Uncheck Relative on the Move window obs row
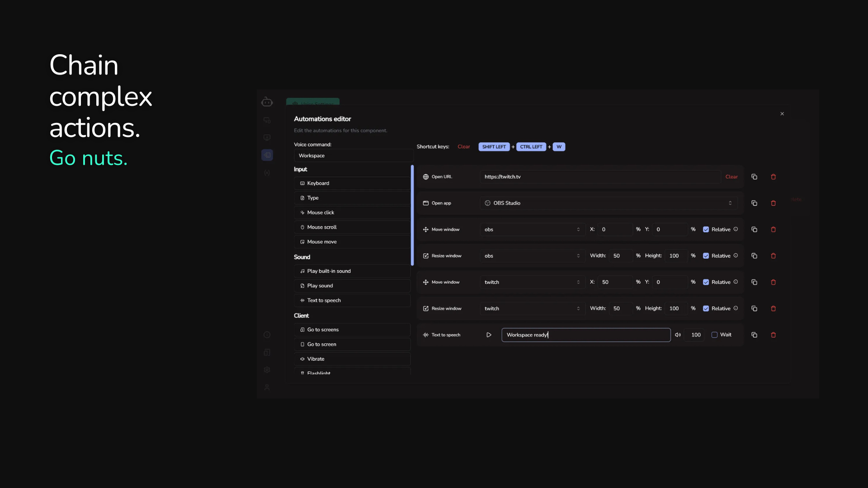The image size is (868, 488). 707,229
